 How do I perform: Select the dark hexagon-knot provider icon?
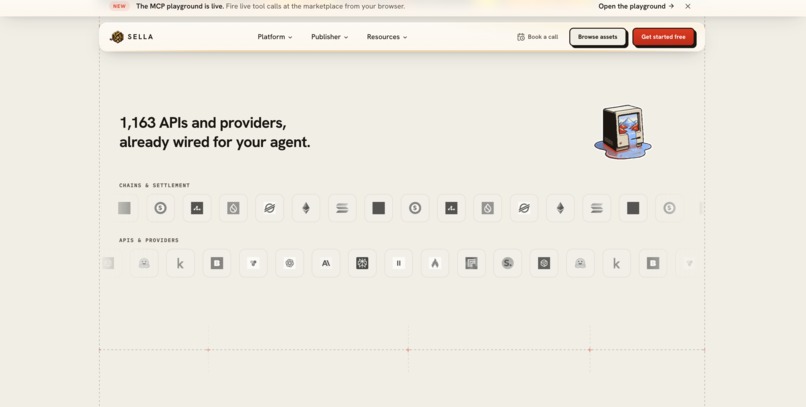(x=544, y=263)
